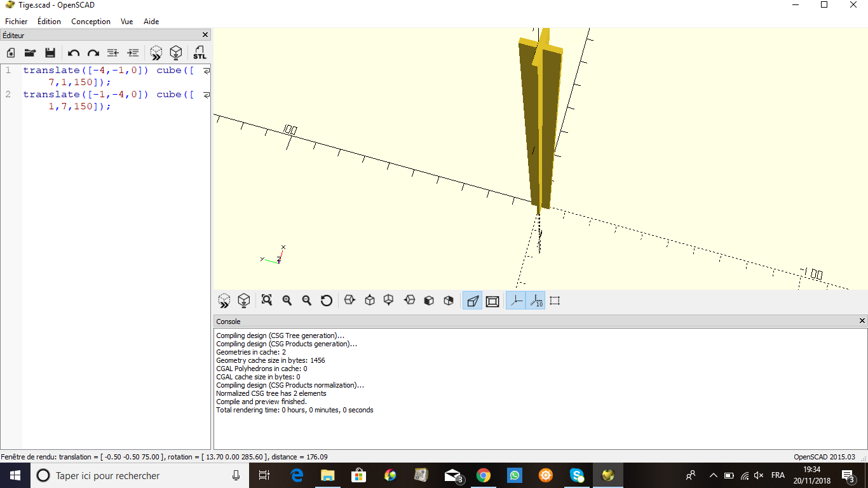Image resolution: width=868 pixels, height=488 pixels.
Task: Switch to the Top view
Action: coord(370,301)
